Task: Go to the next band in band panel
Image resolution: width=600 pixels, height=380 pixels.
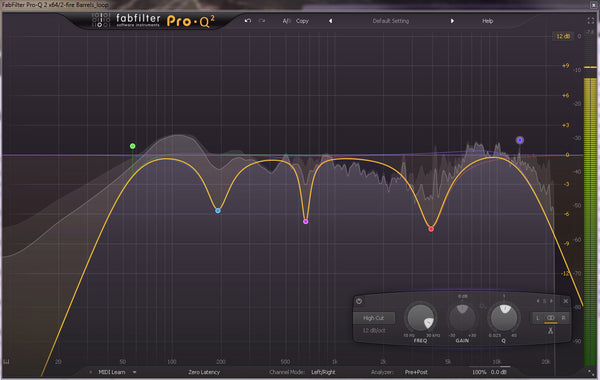Action: click(551, 301)
